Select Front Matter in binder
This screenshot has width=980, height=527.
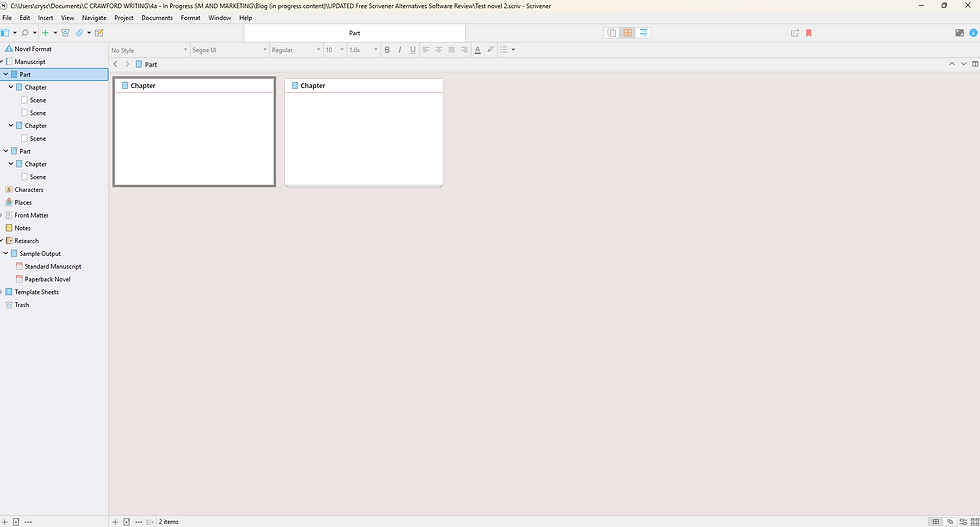click(31, 215)
